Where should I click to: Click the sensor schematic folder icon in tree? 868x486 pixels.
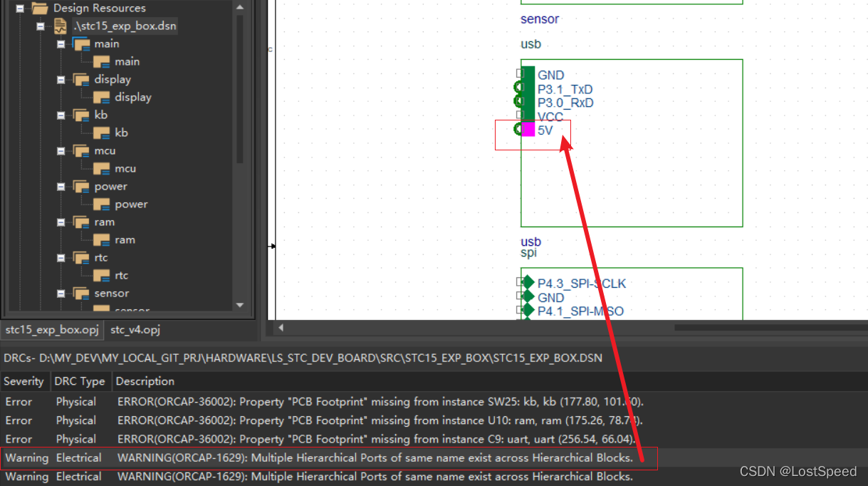[x=82, y=294]
